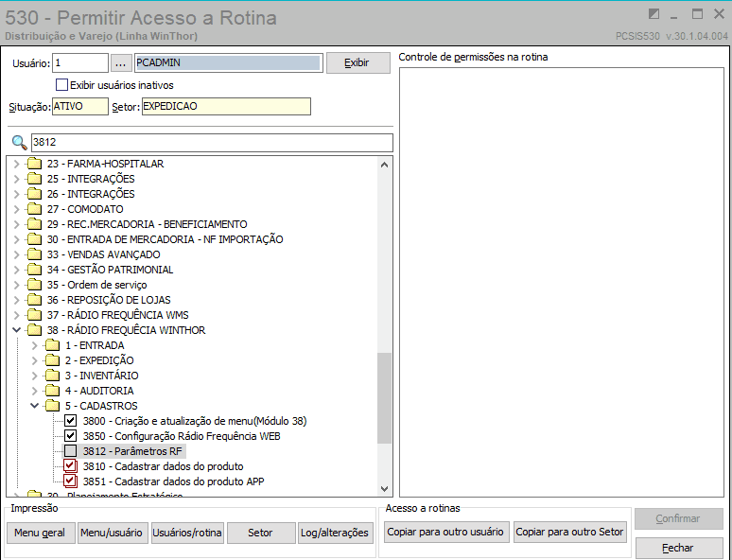The width and height of the screenshot is (732, 560).
Task: Click the Usuário number input field
Action: (80, 62)
